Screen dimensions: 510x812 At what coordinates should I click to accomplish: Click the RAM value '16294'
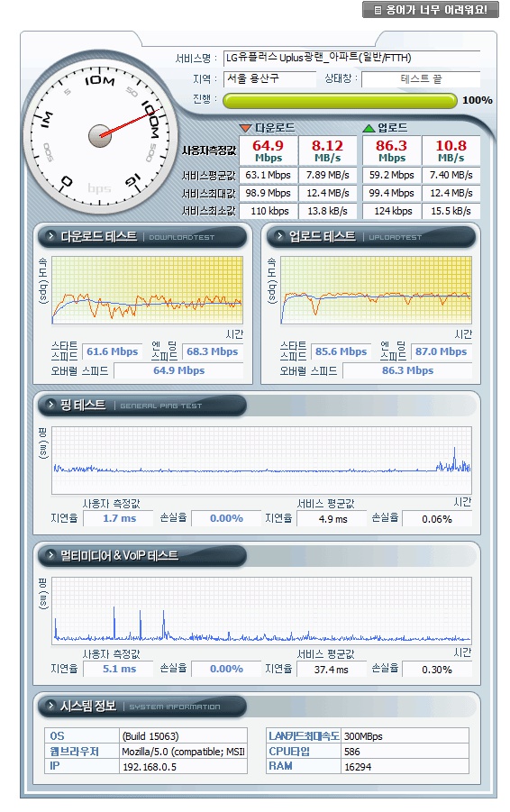(x=405, y=766)
